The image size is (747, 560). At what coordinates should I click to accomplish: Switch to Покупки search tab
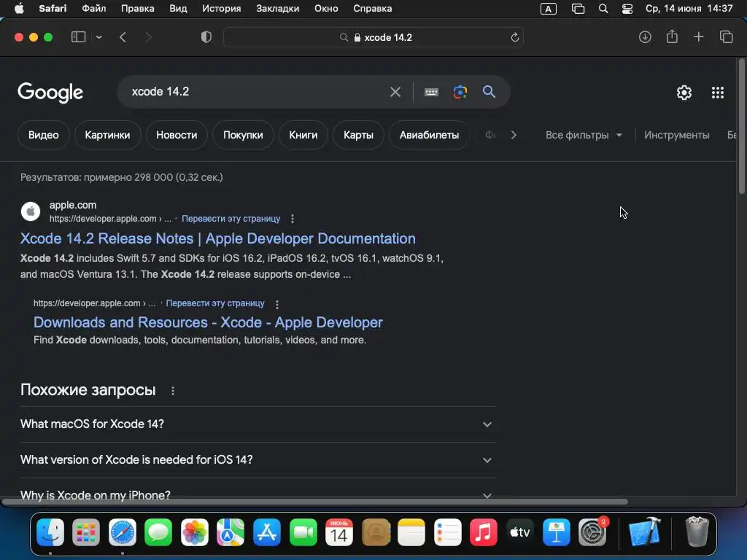pos(243,135)
